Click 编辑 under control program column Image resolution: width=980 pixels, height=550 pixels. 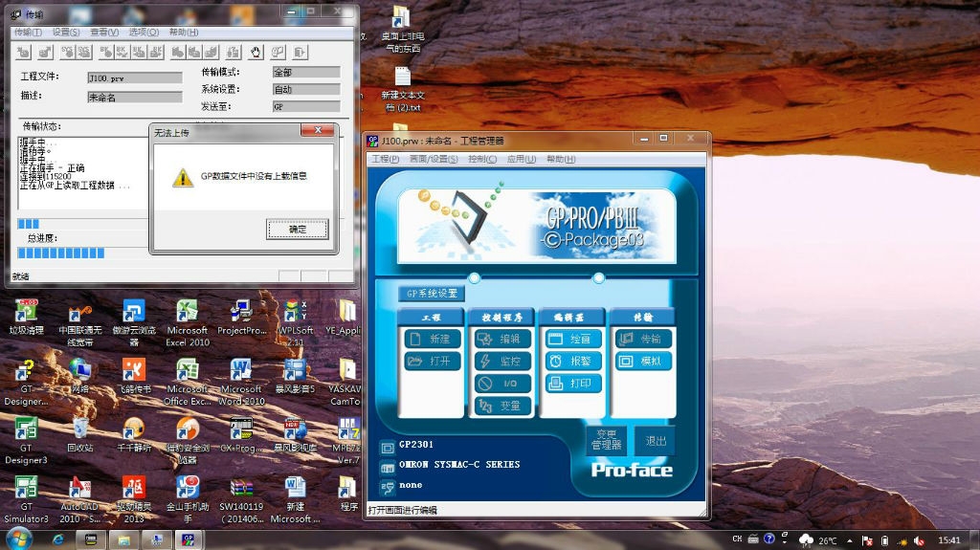pos(502,339)
